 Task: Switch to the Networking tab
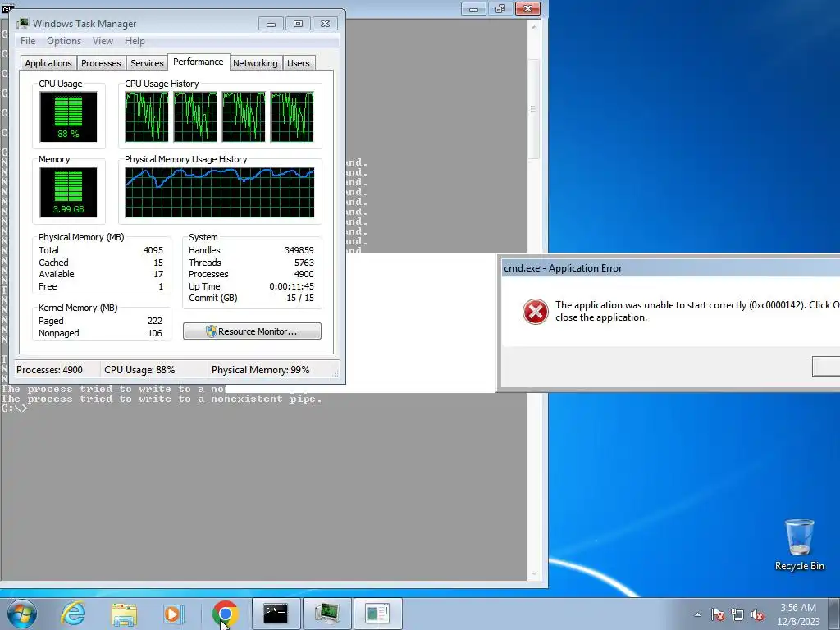point(255,63)
